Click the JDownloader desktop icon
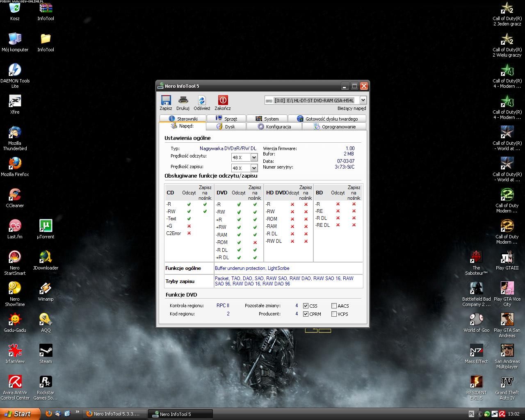Viewport: 525px width, 420px height. click(46, 257)
